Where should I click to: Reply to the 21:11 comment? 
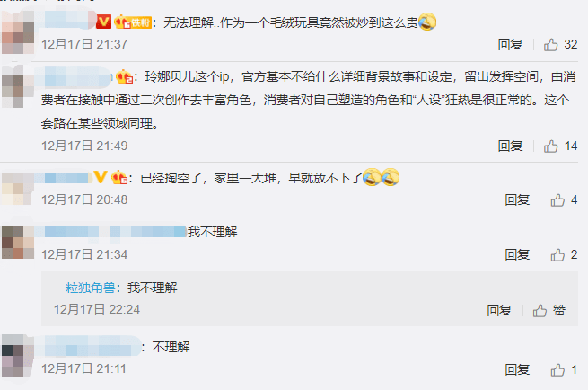517,369
